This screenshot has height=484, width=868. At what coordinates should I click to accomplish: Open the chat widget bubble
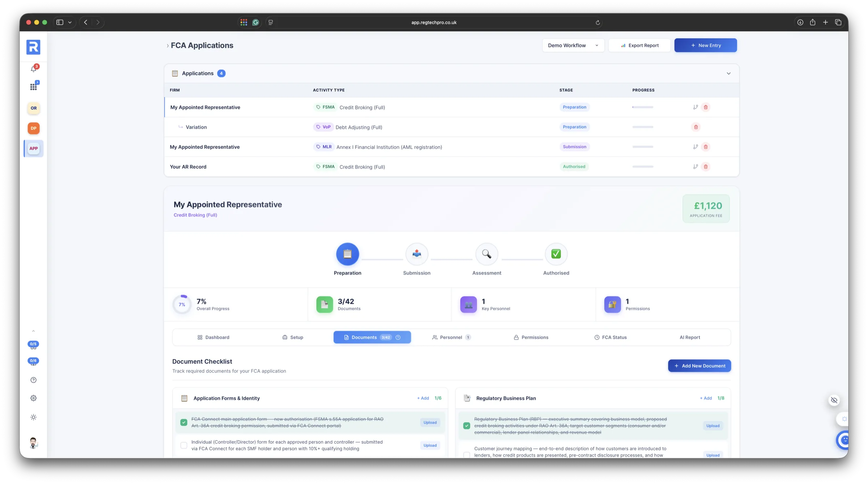pos(843,440)
